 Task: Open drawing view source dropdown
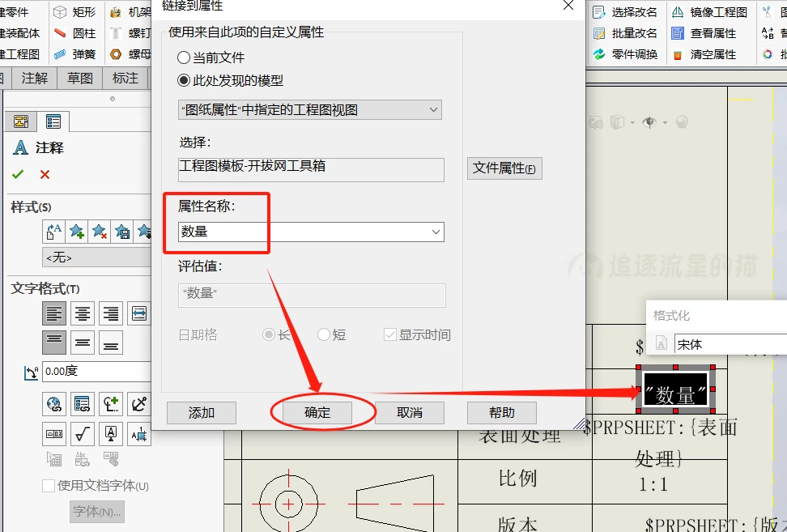(310, 109)
